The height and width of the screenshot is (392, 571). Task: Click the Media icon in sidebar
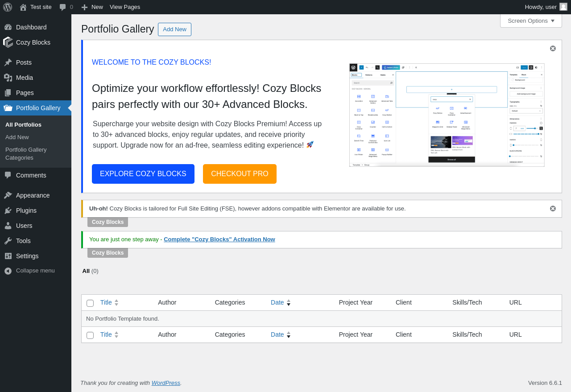(x=8, y=78)
